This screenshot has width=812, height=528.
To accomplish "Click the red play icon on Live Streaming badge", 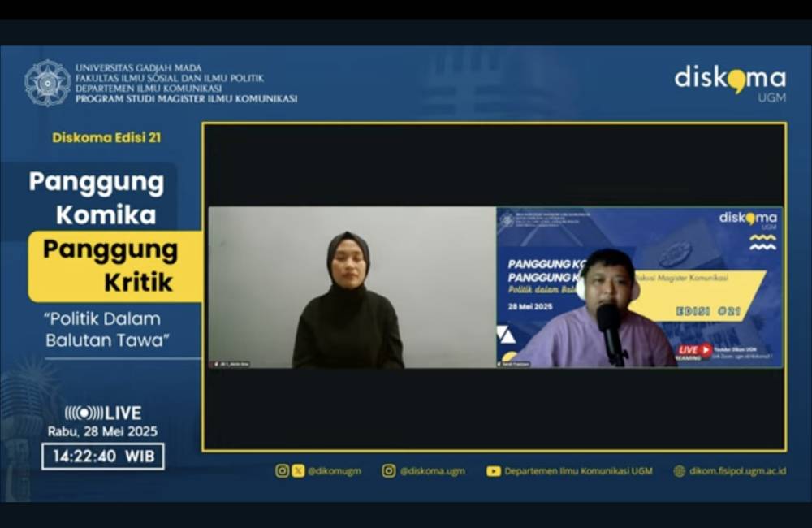I will [706, 350].
